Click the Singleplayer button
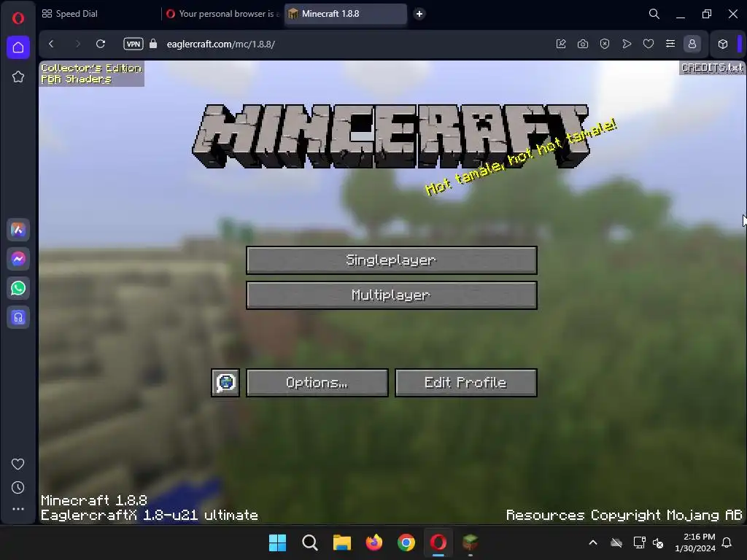747x560 pixels. tap(392, 260)
